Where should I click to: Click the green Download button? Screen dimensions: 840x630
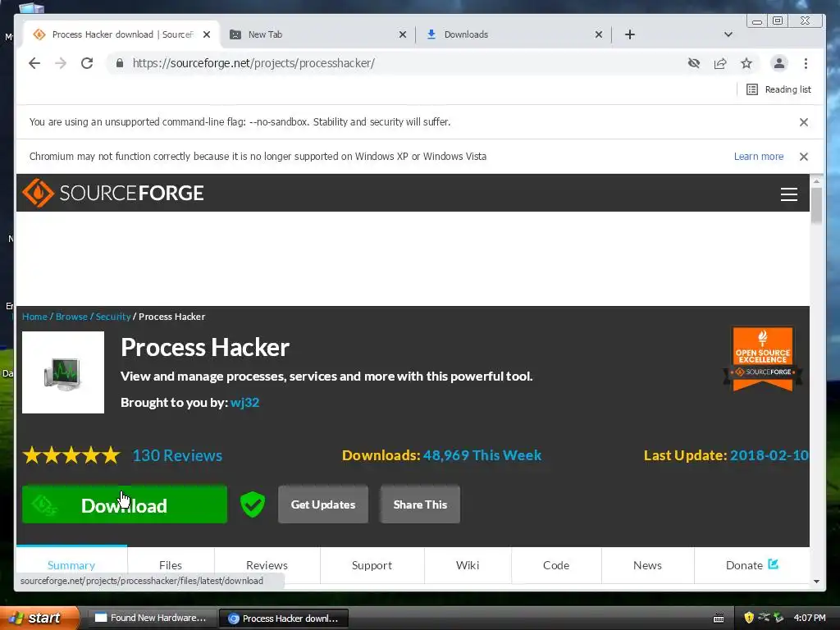125,504
